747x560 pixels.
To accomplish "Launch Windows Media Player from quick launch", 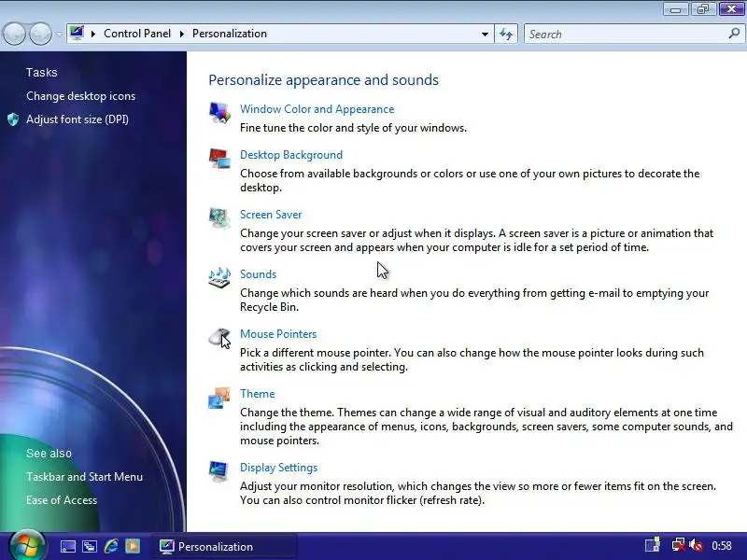I will [133, 546].
